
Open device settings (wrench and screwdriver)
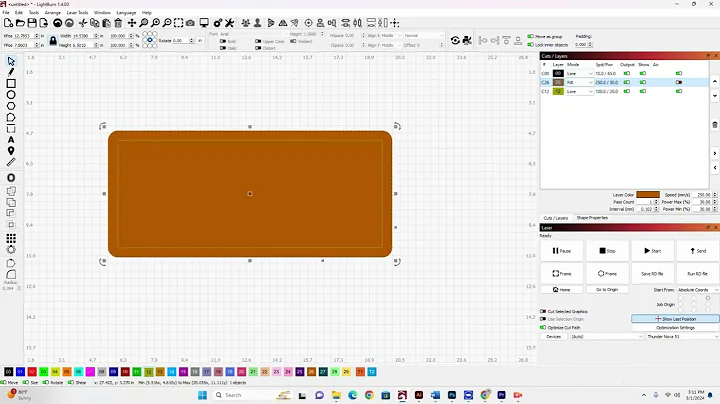point(230,23)
